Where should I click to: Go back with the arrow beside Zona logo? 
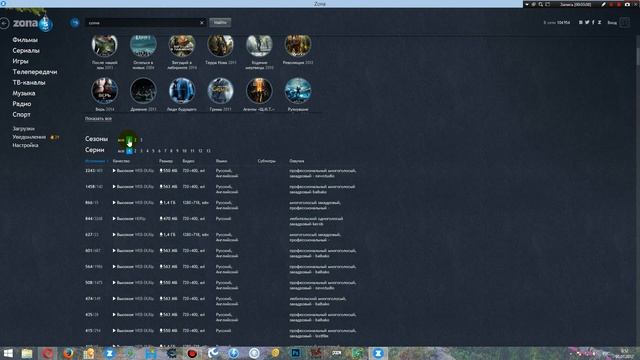click(x=4, y=23)
